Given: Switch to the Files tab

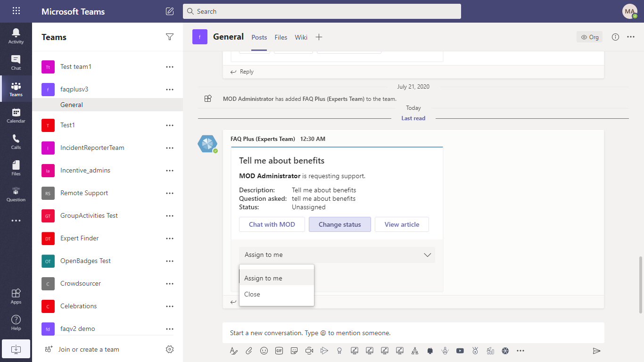Looking at the screenshot, I should coord(281,37).
